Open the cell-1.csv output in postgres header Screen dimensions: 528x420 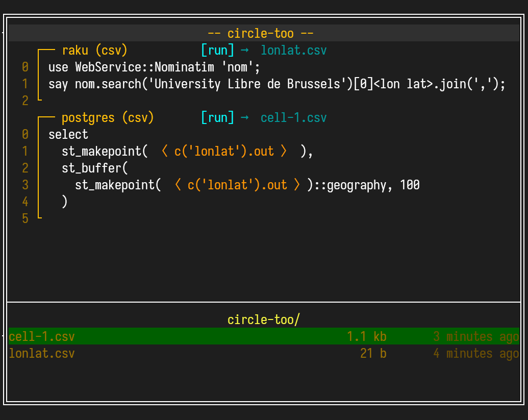pyautogui.click(x=293, y=118)
